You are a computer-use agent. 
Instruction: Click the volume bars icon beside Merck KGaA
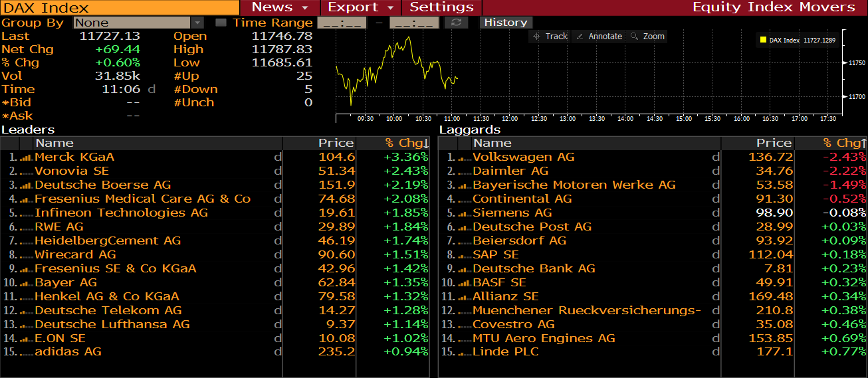pyautogui.click(x=26, y=157)
